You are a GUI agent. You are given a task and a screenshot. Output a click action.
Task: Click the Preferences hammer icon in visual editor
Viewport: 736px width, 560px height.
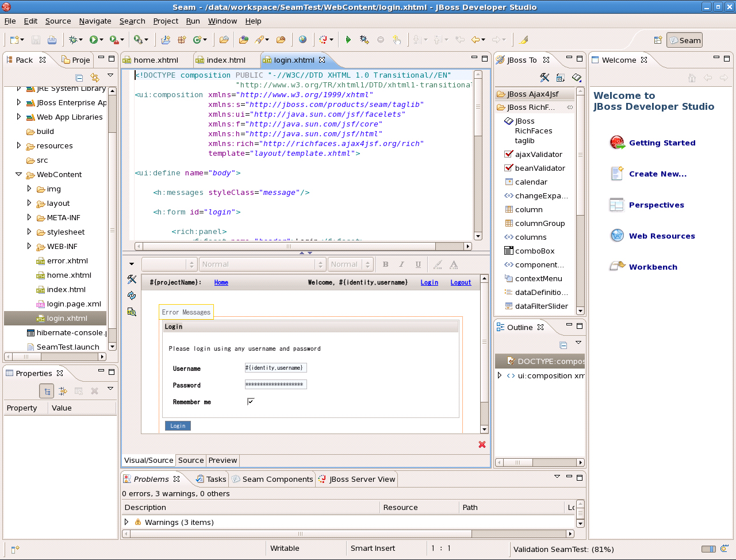pos(132,279)
